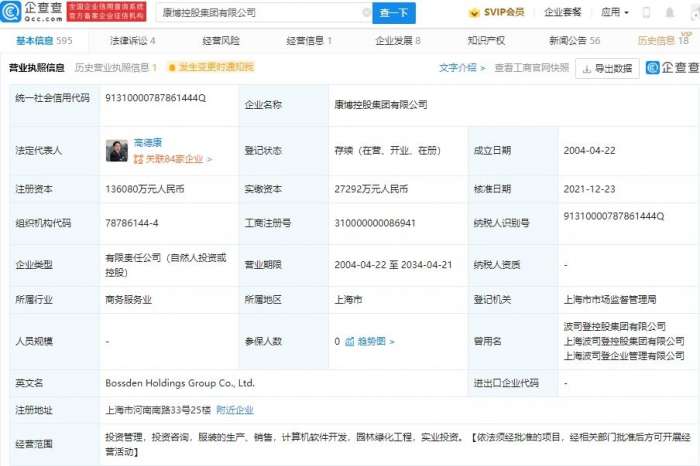Select the 历史信息 tab
The width and height of the screenshot is (700, 466).
[x=662, y=41]
